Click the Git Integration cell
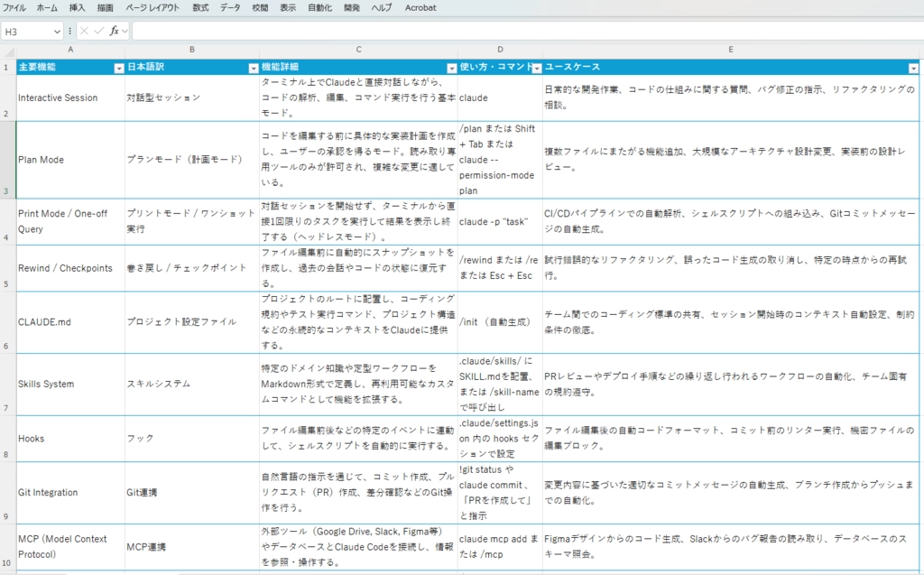The image size is (924, 575). [x=70, y=493]
